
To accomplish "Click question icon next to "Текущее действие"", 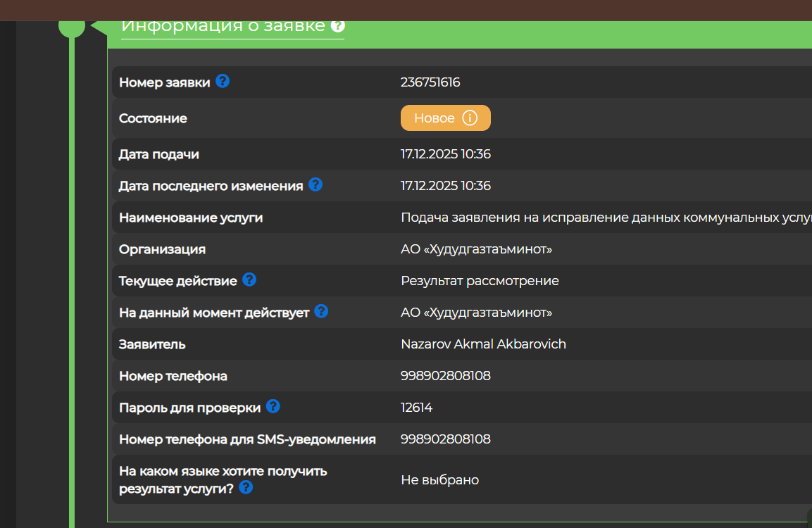I will [x=249, y=279].
